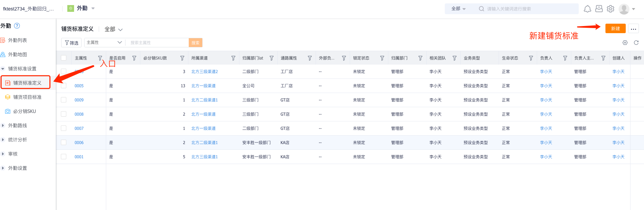The width and height of the screenshot is (644, 210).
Task: Click the refresh list icon
Action: click(x=636, y=43)
